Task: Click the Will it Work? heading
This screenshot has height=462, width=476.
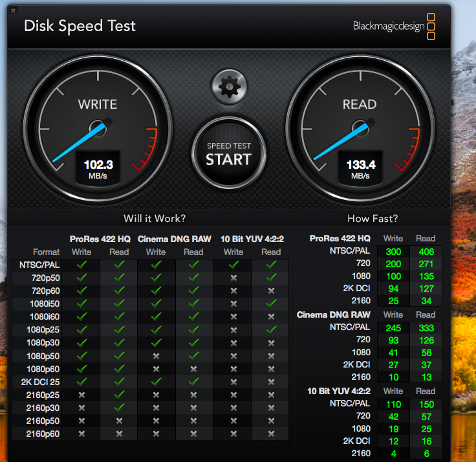Action: pos(154,219)
